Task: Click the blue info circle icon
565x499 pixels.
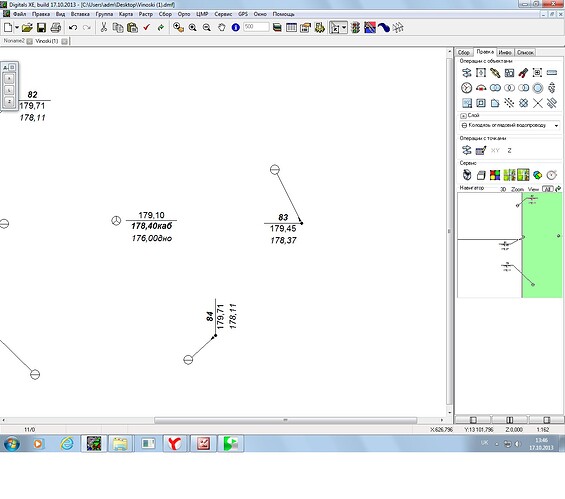Action: (236, 27)
